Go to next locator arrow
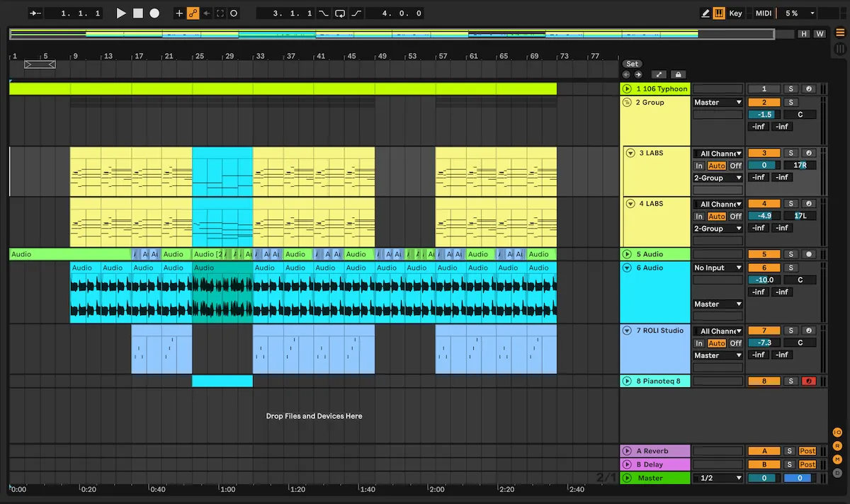 click(x=638, y=74)
